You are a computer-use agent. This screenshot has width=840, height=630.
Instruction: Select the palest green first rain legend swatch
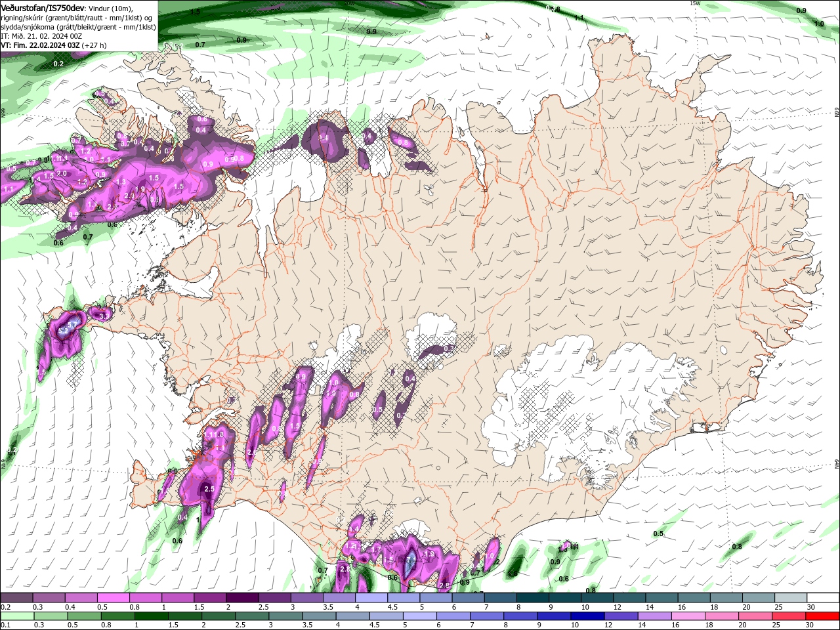click(17, 616)
